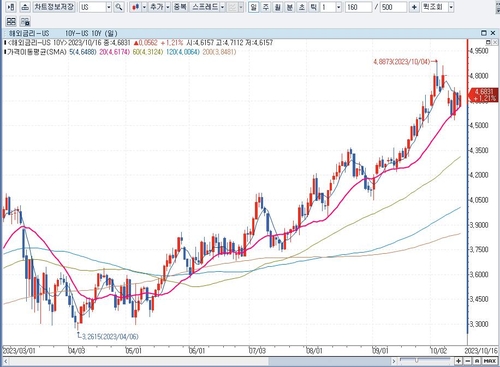Click the 3.2615(2023/04/06) low annotation
This screenshot has width=500, height=367.
click(110, 337)
